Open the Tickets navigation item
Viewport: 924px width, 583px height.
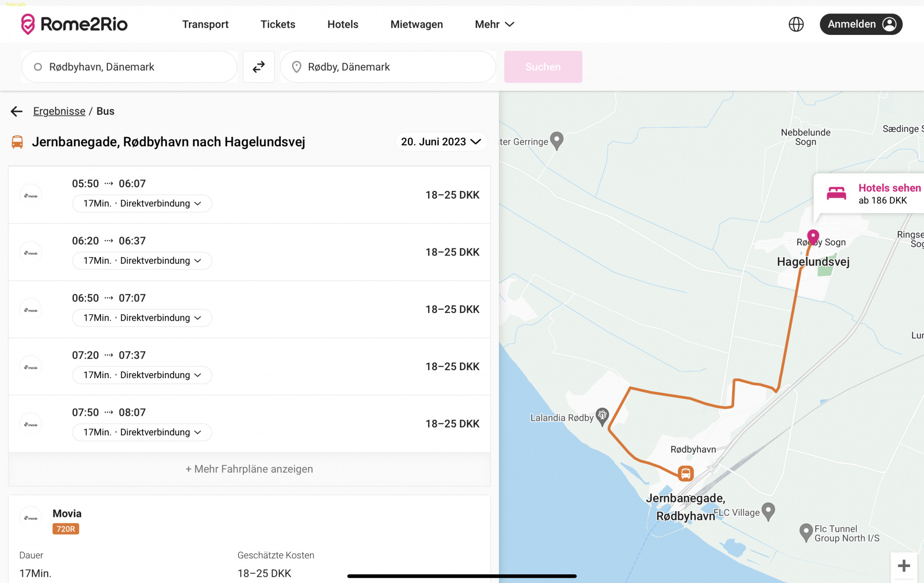(278, 24)
